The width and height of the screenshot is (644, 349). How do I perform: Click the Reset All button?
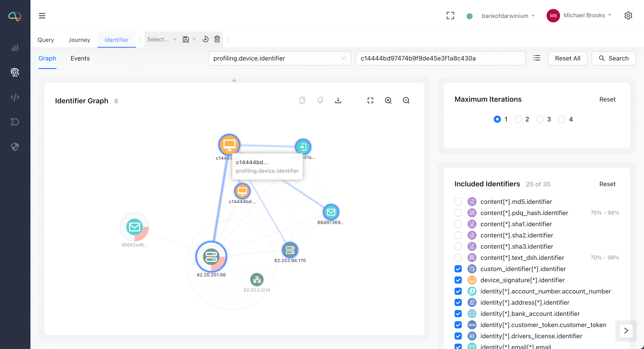click(x=567, y=58)
